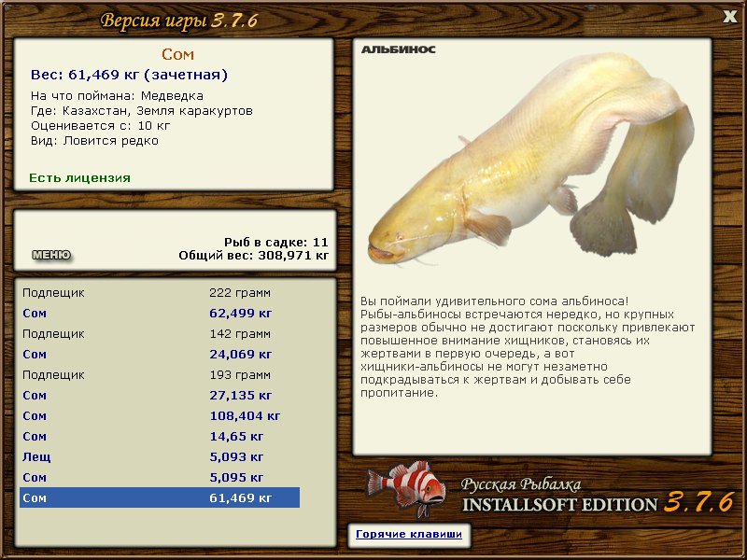This screenshot has width=747, height=560.
Task: Choose the Сом 5,095 кг row
Action: 159,477
